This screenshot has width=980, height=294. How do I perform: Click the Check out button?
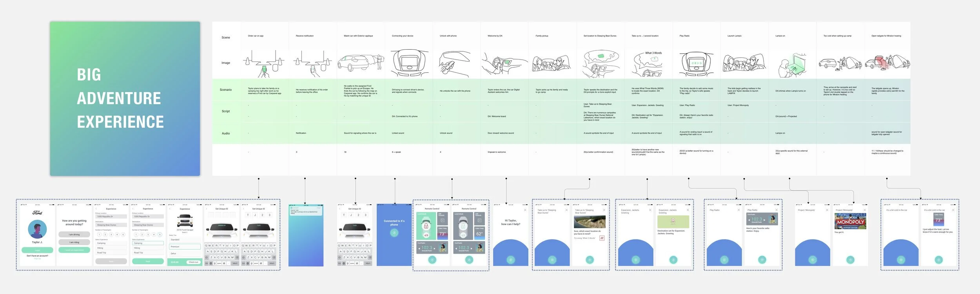(193, 262)
